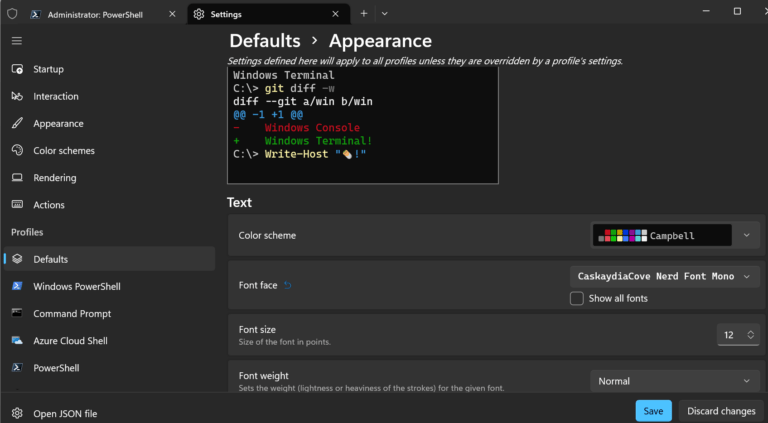This screenshot has width=768, height=423.
Task: Click the Appearance brush icon
Action: click(17, 123)
